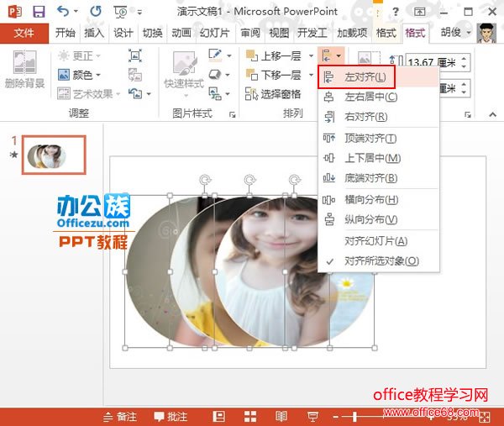Screen dimensions: 504x426
Task: Click 下移一层 Send Backward button
Action: (273, 75)
